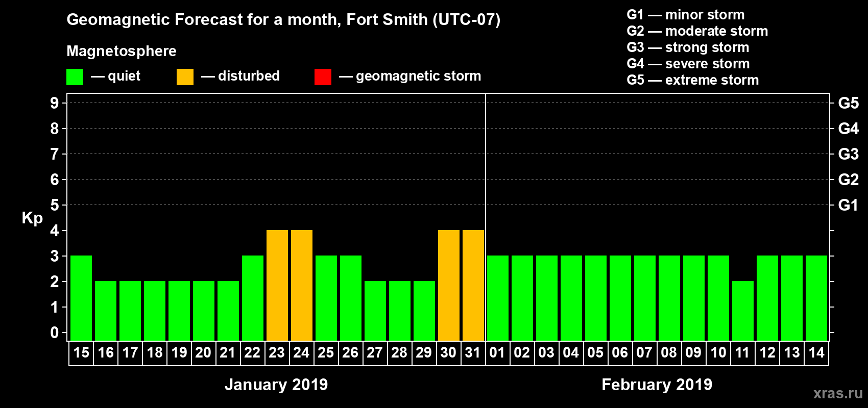Click the green bar for January 26
Screen dimensions: 868x408
351,298
